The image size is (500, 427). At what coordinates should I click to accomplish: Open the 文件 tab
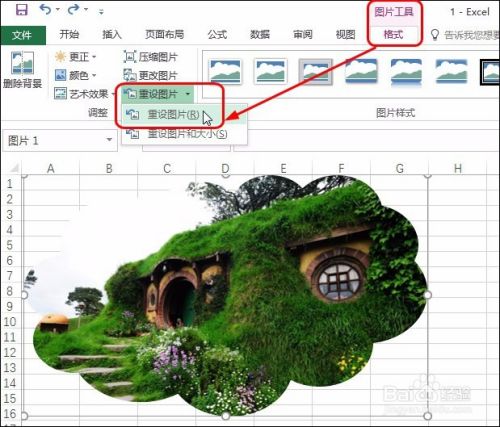(22, 35)
